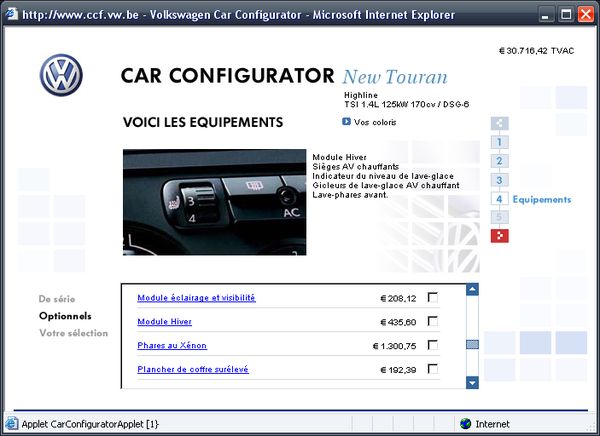This screenshot has height=436, width=600.
Task: Click the Module Hiver preview image
Action: (x=215, y=203)
